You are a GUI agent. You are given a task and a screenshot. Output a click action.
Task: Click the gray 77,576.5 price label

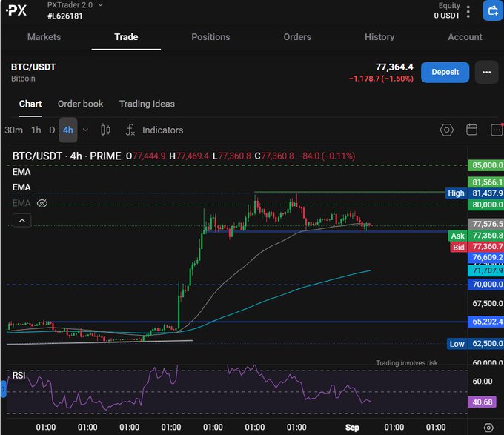pos(485,224)
